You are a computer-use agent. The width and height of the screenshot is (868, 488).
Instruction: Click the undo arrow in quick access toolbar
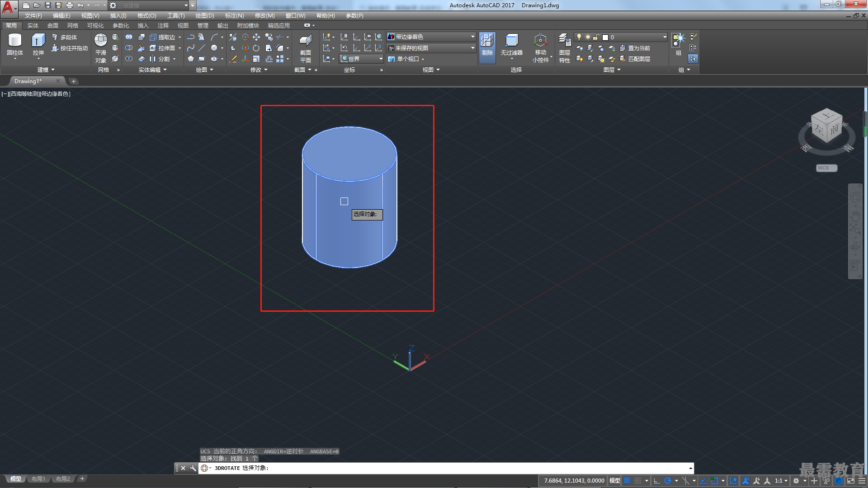click(x=80, y=5)
